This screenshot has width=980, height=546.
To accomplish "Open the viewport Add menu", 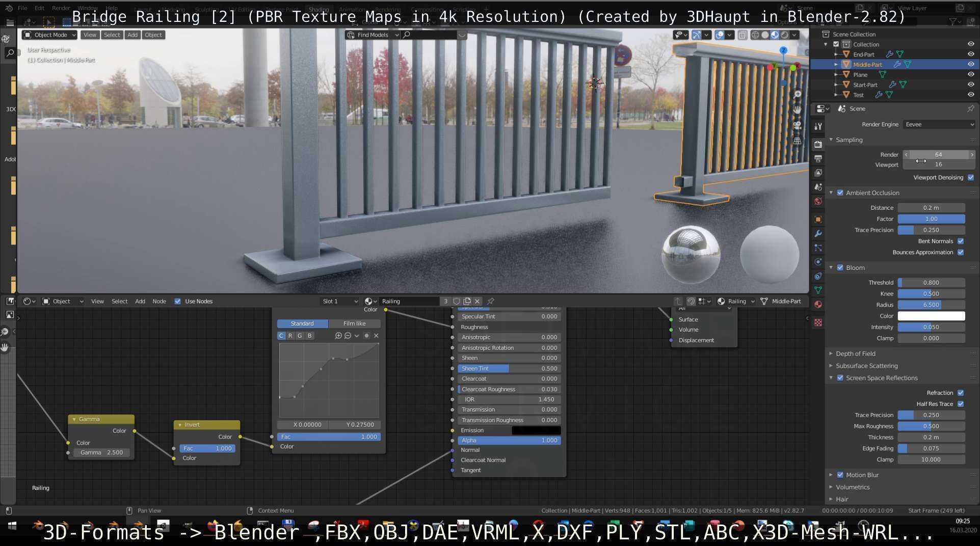I will tap(133, 35).
